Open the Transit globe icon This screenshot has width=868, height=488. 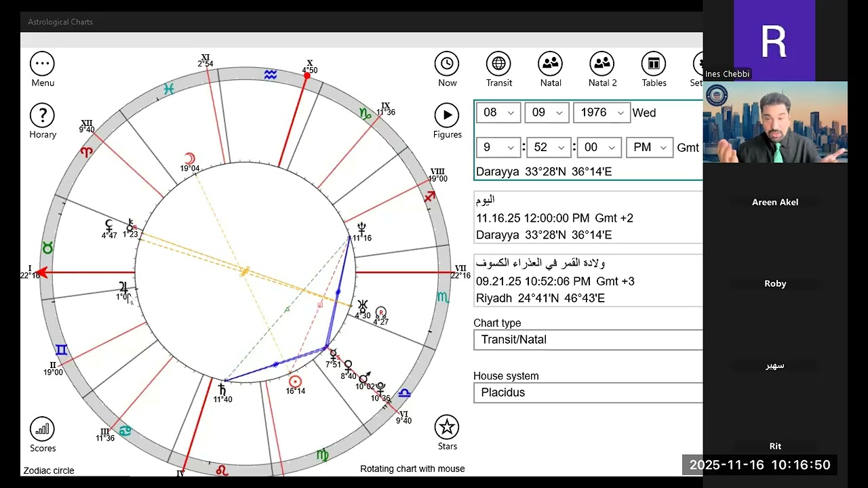(x=498, y=64)
